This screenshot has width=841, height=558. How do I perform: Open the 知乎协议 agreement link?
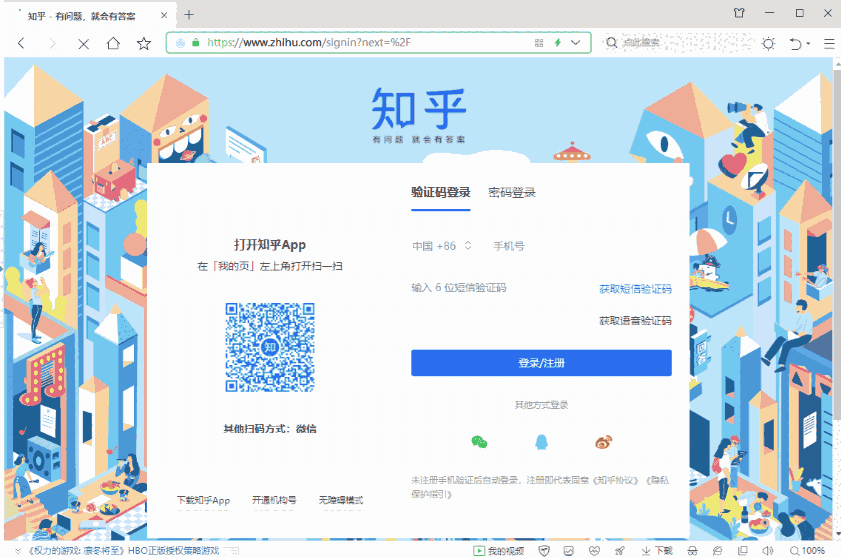click(616, 480)
